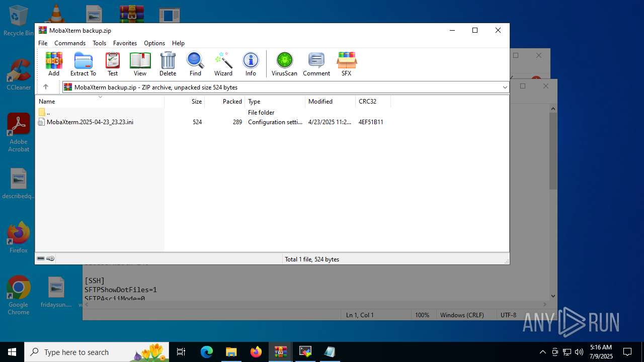Image resolution: width=644 pixels, height=362 pixels.
Task: Click the disk drive icon in status bar
Action: (x=41, y=258)
